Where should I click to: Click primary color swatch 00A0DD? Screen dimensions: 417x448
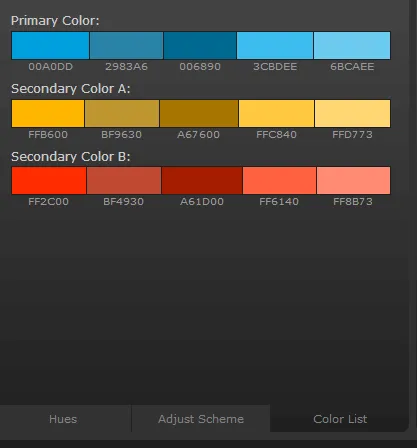(50, 46)
